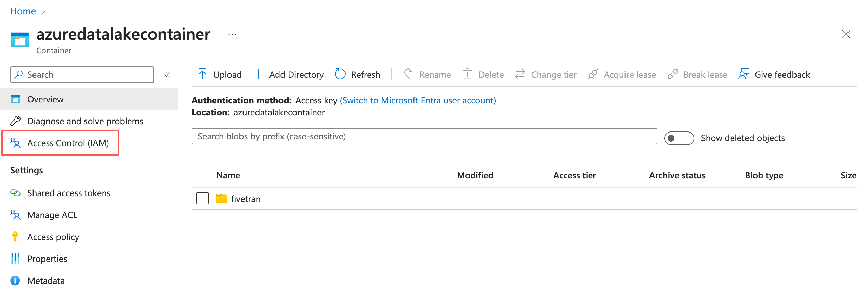The width and height of the screenshot is (868, 302).
Task: Switch to Microsoft Entra user account
Action: 418,100
